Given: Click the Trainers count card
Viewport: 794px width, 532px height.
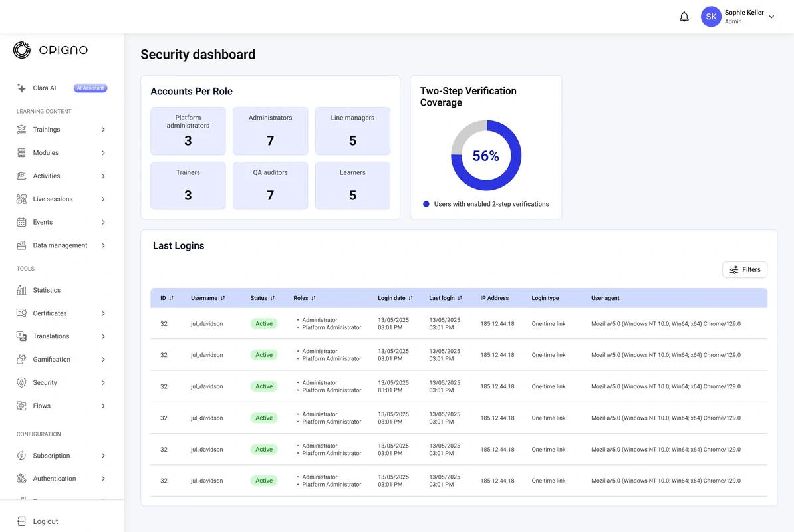Looking at the screenshot, I should [188, 186].
